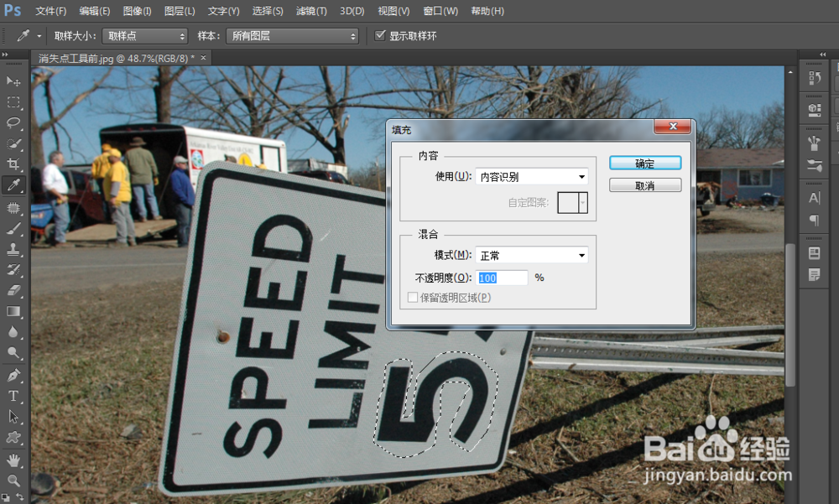839x504 pixels.
Task: Expand the toolbox with double-arrow
Action: click(x=5, y=55)
